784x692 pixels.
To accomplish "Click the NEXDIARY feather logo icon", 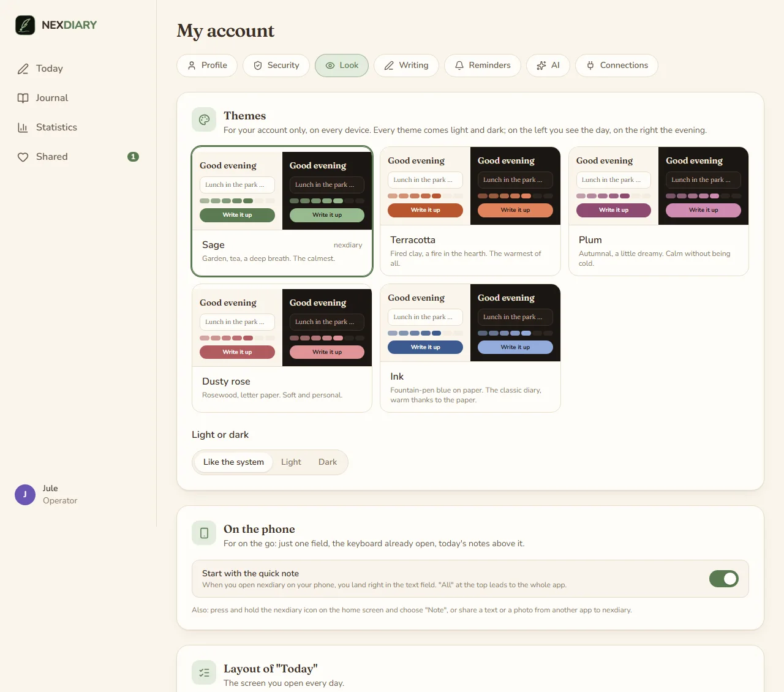I will tap(25, 25).
